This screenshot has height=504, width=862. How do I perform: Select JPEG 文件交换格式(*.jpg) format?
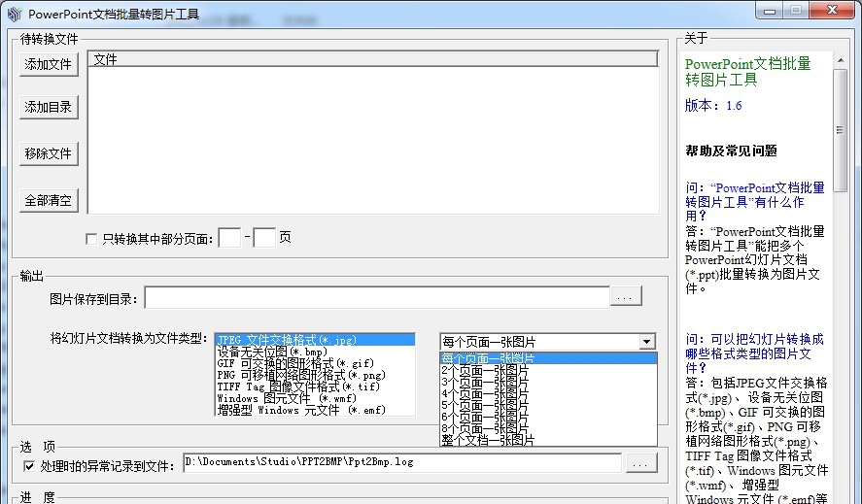[x=315, y=340]
